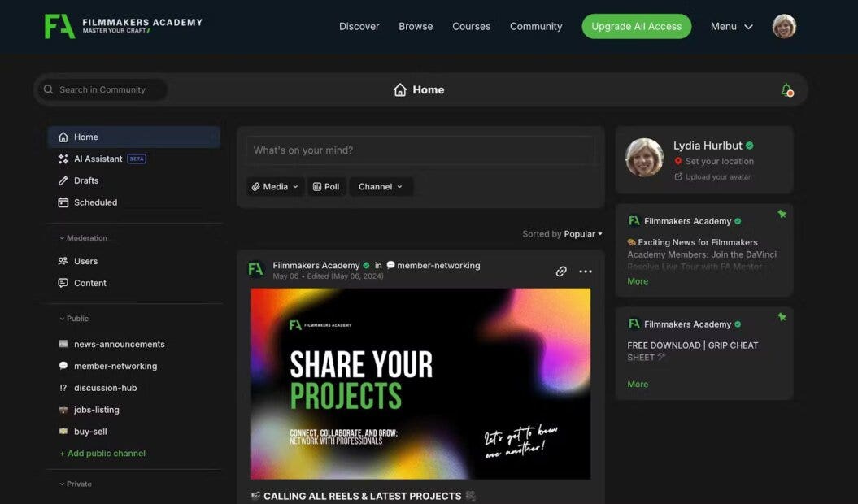Click the Scheduled calendar icon
Screen dimensions: 858x504
pyautogui.click(x=63, y=202)
